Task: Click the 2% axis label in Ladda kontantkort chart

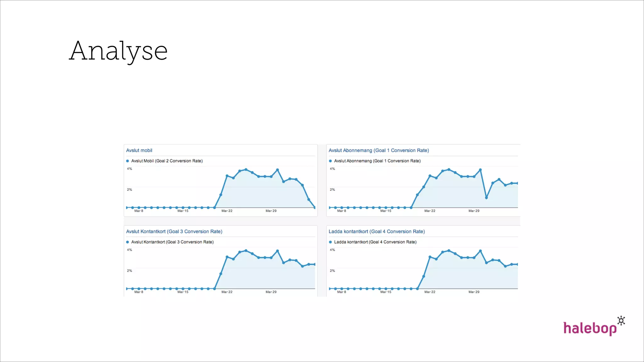Action: pos(332,271)
